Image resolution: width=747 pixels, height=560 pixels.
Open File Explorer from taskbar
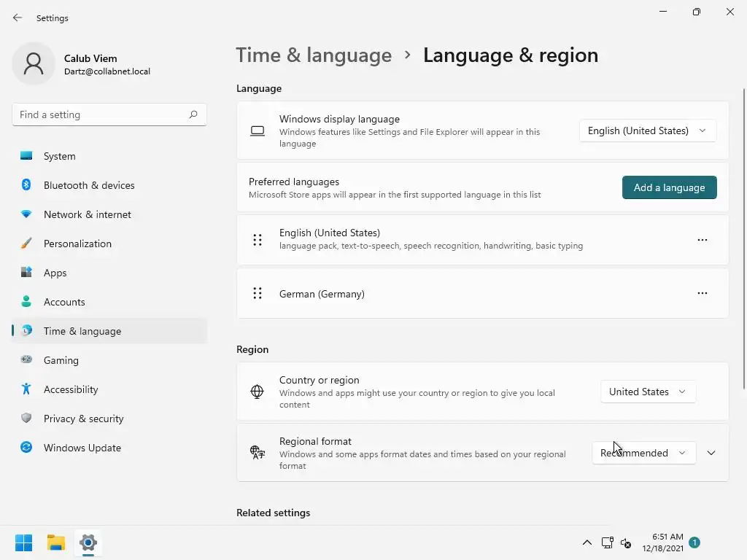[x=56, y=542]
